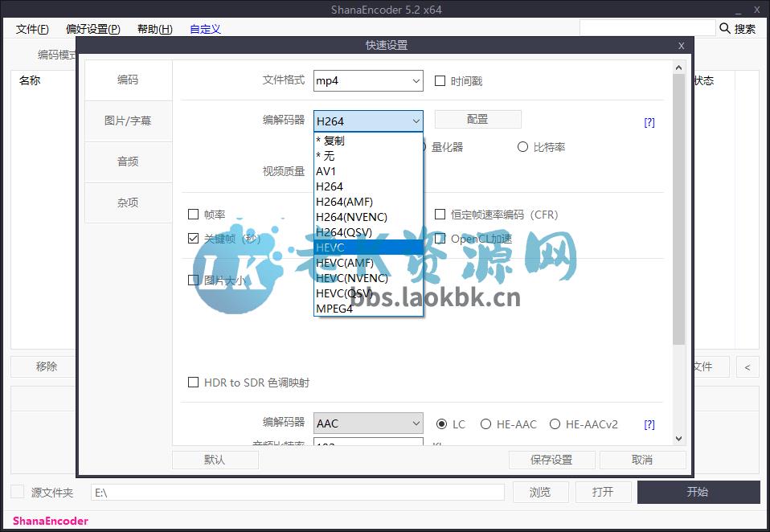Open the video codec [?] help link
This screenshot has height=532, width=770.
pos(649,122)
